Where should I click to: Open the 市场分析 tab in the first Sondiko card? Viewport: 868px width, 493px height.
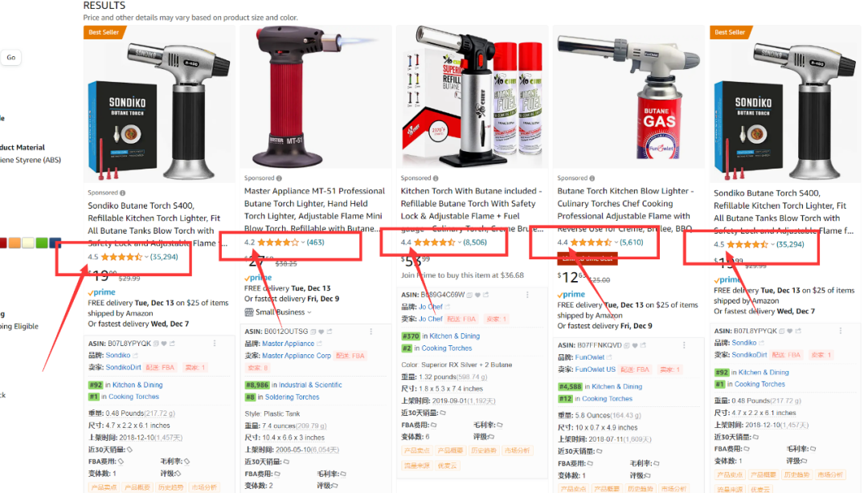coord(203,487)
